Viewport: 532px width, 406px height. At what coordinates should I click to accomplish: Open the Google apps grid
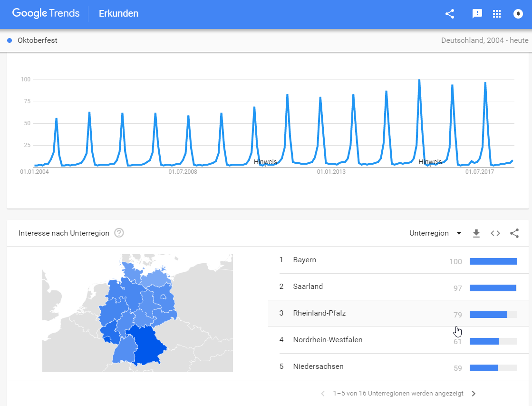tap(497, 14)
